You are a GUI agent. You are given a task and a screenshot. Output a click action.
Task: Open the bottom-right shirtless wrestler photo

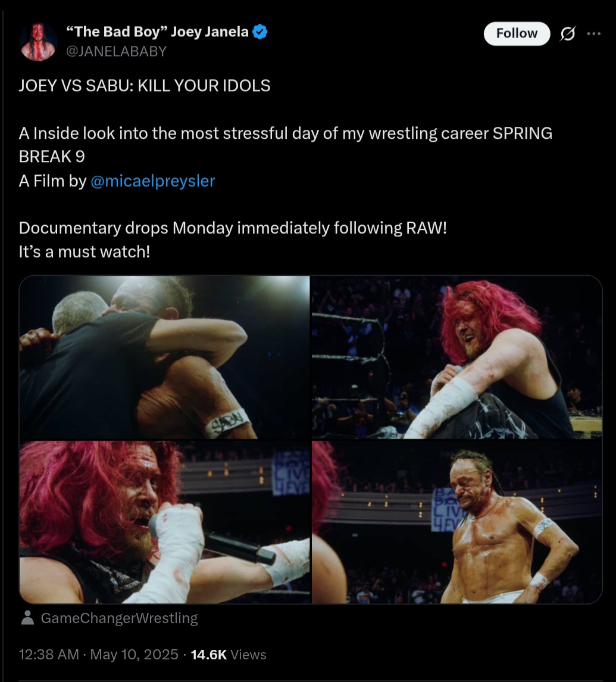pos(457,522)
